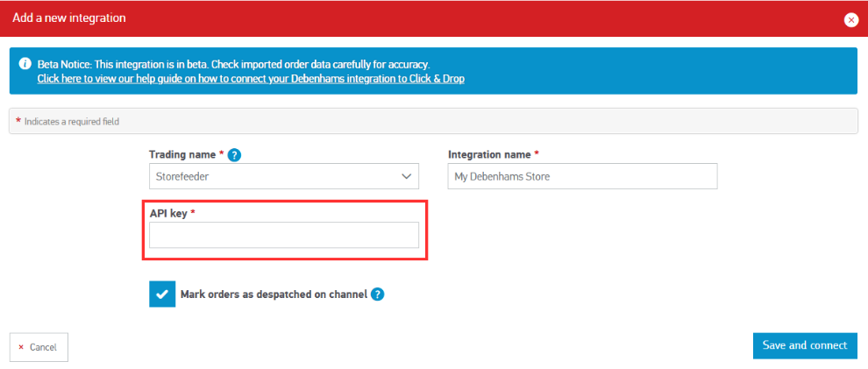Click the info icon in Beta Notice
868x369 pixels.
point(25,65)
